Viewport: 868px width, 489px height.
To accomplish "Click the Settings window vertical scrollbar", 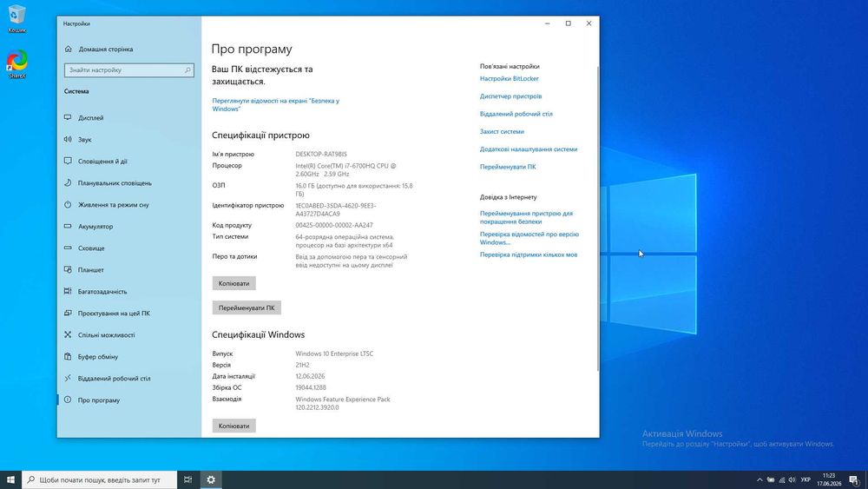I will [x=597, y=219].
